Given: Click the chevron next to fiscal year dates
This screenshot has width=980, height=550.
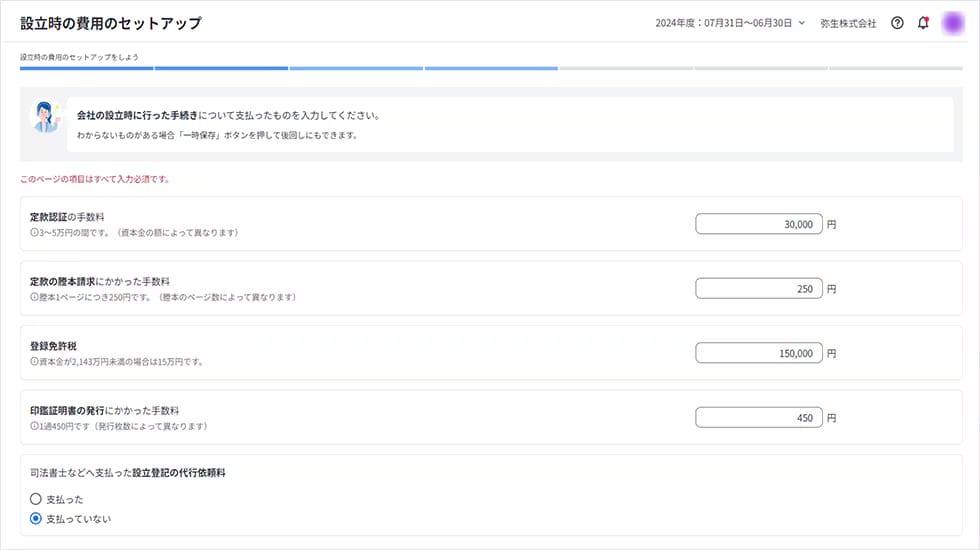Looking at the screenshot, I should point(801,23).
